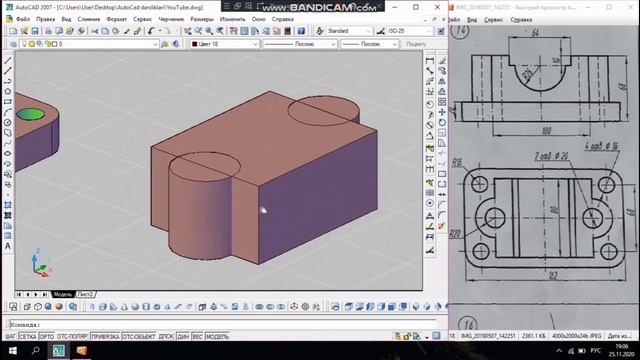Screen dimensions: 640x360
Task: Click the Sphere solid modeling tool
Action: [135, 307]
